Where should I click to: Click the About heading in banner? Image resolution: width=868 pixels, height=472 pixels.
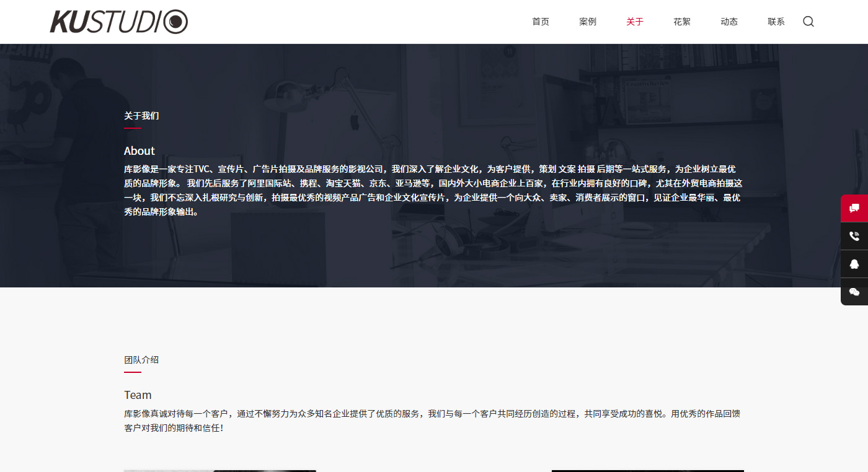139,151
